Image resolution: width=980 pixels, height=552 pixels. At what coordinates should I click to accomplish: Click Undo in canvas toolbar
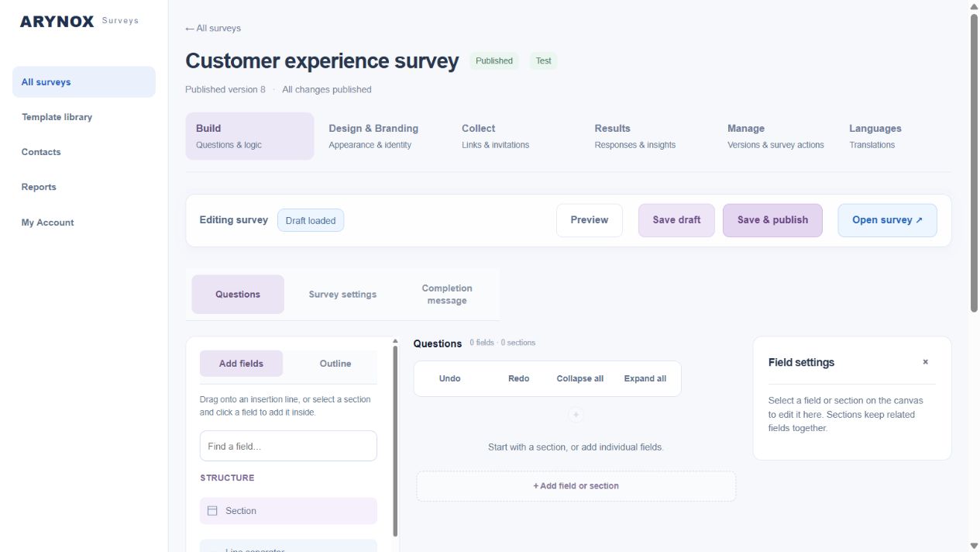[449, 379]
